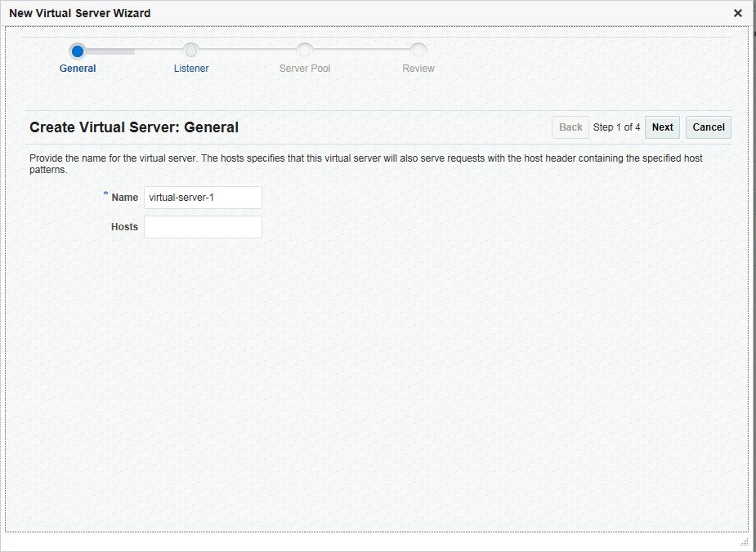Jump to the Listener step label

[x=191, y=69]
